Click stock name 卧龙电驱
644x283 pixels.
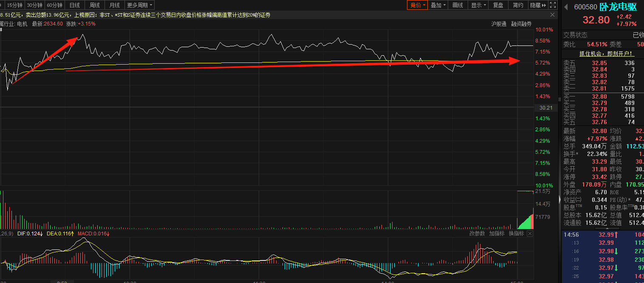[x=618, y=7]
